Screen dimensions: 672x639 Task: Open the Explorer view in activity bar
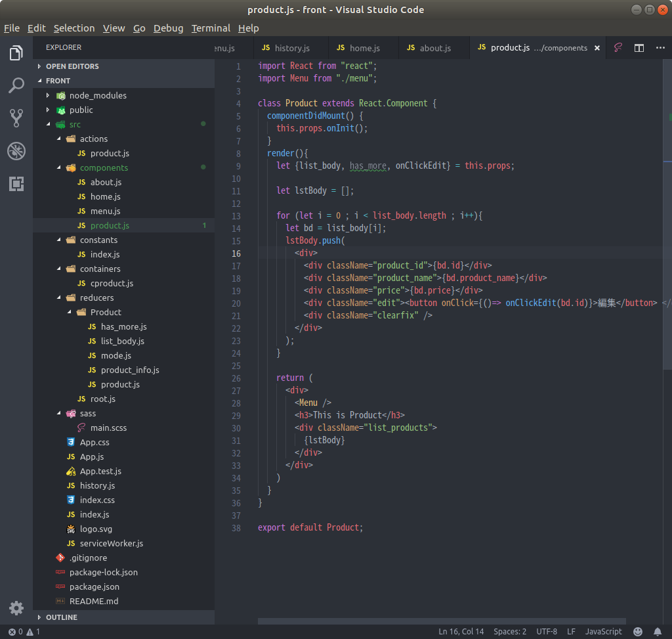pos(16,53)
